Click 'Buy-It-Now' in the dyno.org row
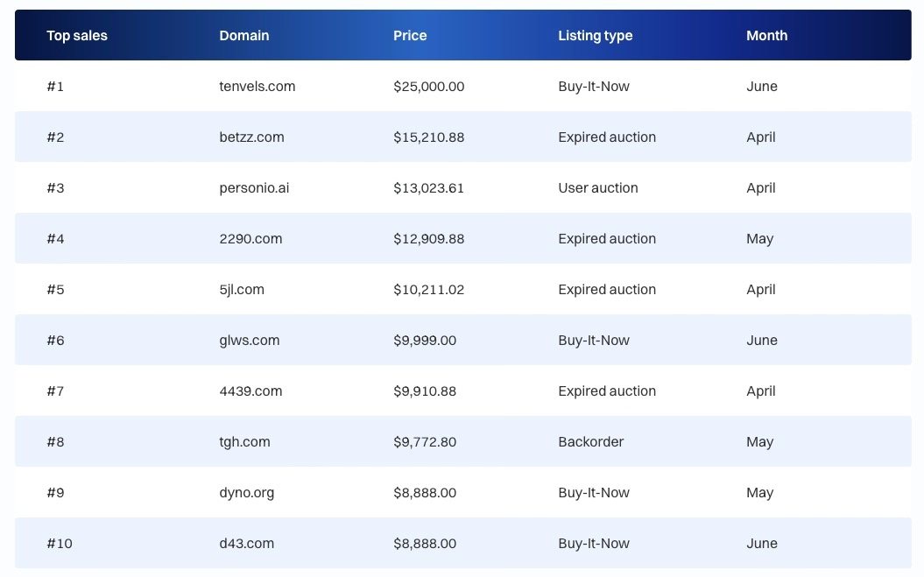Viewport: 924px width, 577px height. 594,492
